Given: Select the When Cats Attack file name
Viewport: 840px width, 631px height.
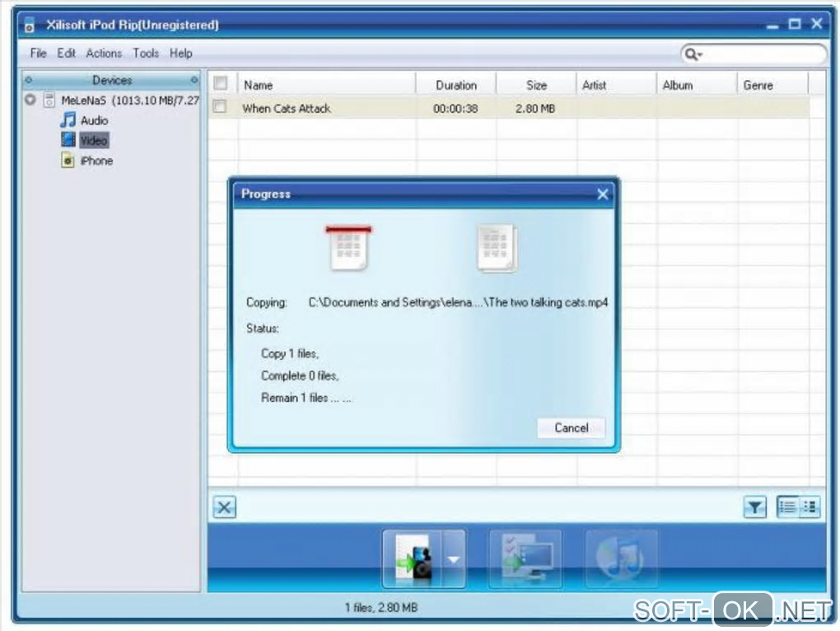Looking at the screenshot, I should (x=287, y=108).
